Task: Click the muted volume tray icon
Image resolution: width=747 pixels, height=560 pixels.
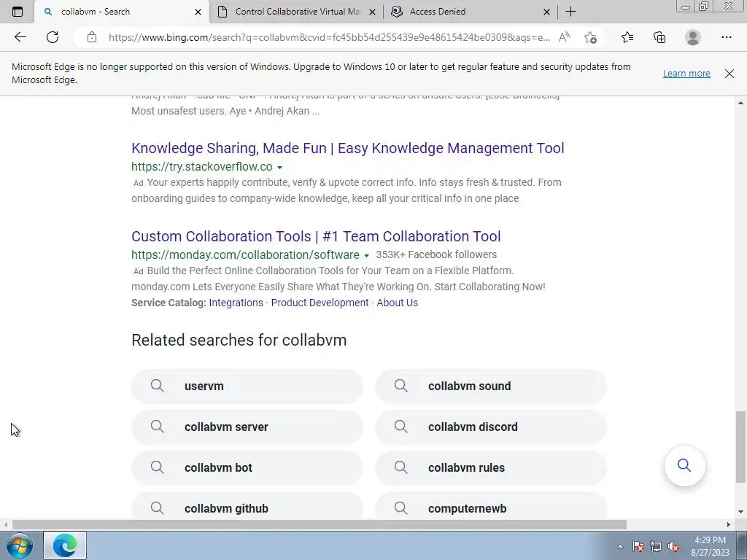Action: (x=673, y=546)
